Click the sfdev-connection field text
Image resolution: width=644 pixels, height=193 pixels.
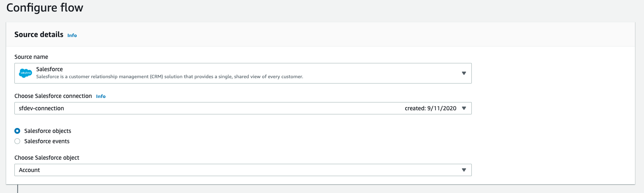pos(42,108)
